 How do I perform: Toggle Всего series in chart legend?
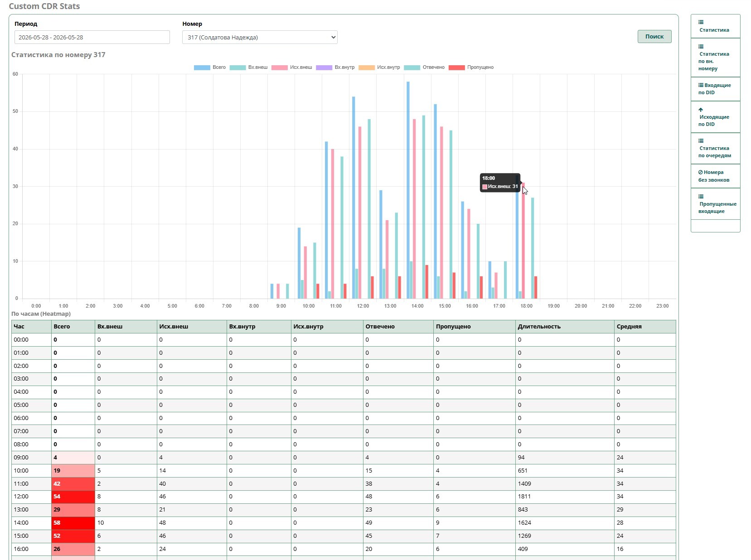tap(210, 68)
